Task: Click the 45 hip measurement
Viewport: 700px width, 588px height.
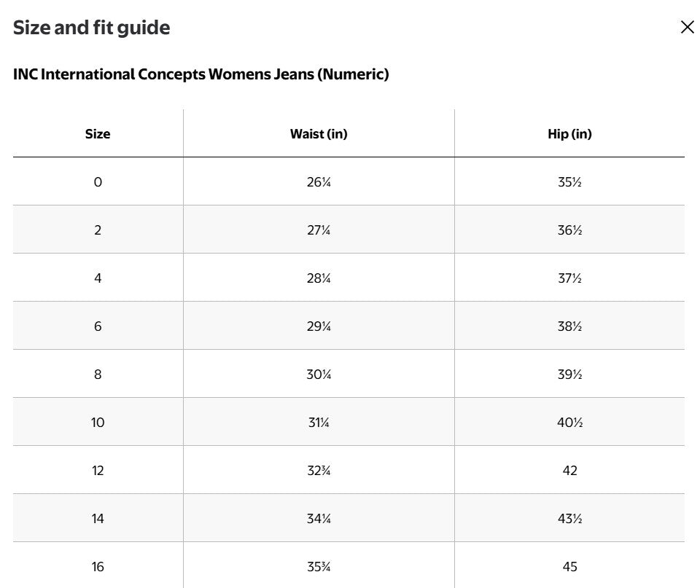Action: click(569, 567)
